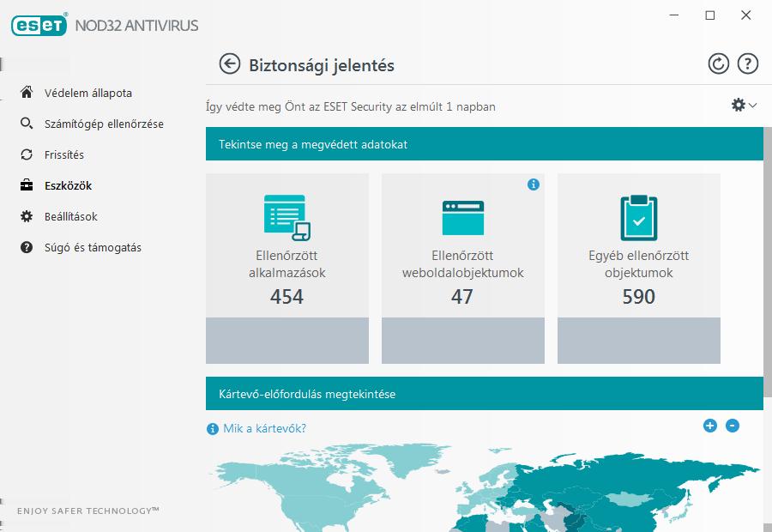Open the Mik a kártevők? link
The width and height of the screenshot is (772, 532).
264,428
